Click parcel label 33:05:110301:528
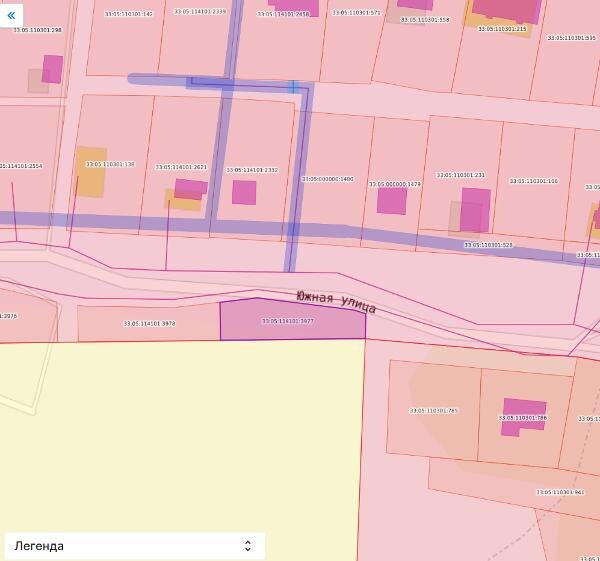The width and height of the screenshot is (600, 561). 488,245
